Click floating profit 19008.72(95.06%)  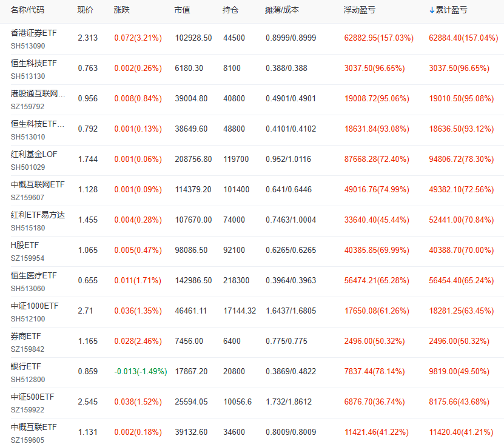pos(377,98)
